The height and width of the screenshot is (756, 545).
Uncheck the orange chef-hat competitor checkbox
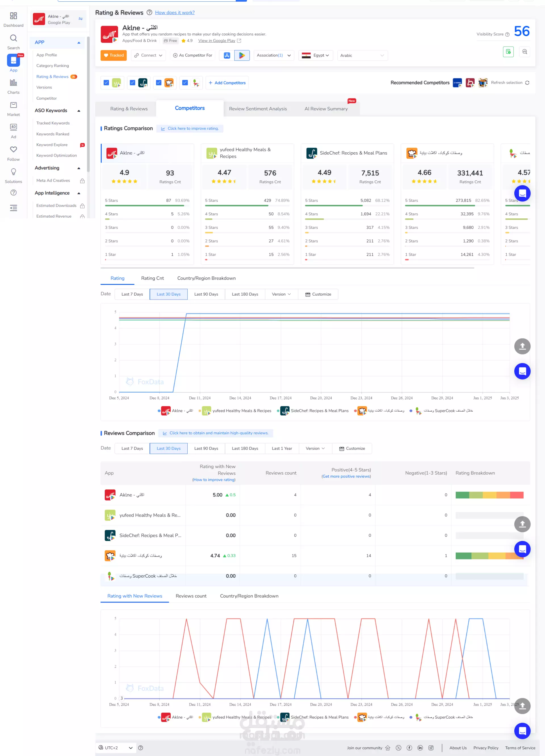tap(159, 83)
